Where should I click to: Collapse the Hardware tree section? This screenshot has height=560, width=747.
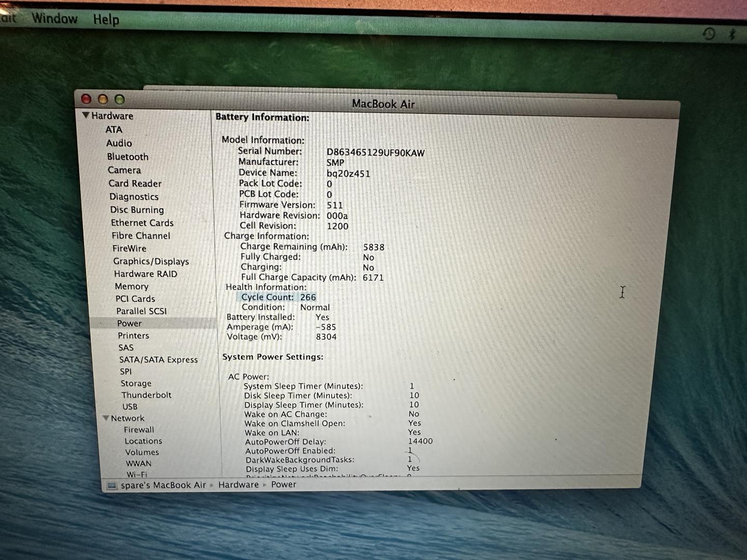click(x=86, y=116)
